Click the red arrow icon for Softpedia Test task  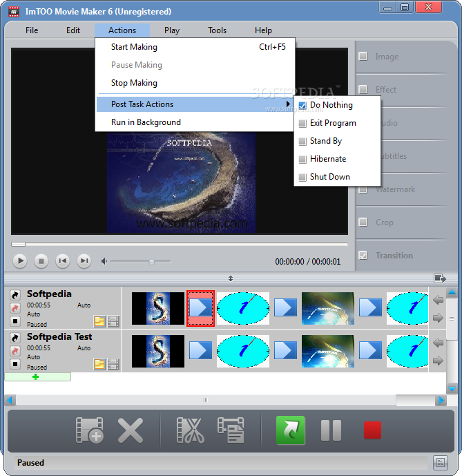tap(15, 351)
